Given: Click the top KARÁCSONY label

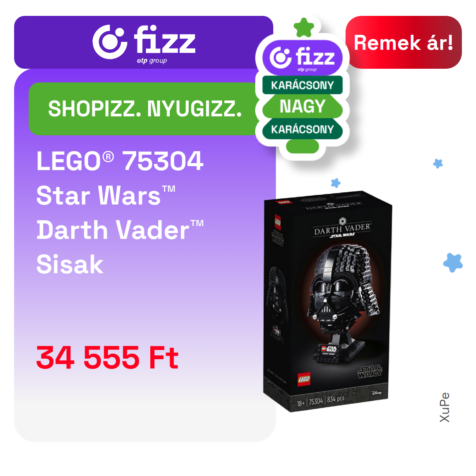Looking at the screenshot, I should point(302,85).
